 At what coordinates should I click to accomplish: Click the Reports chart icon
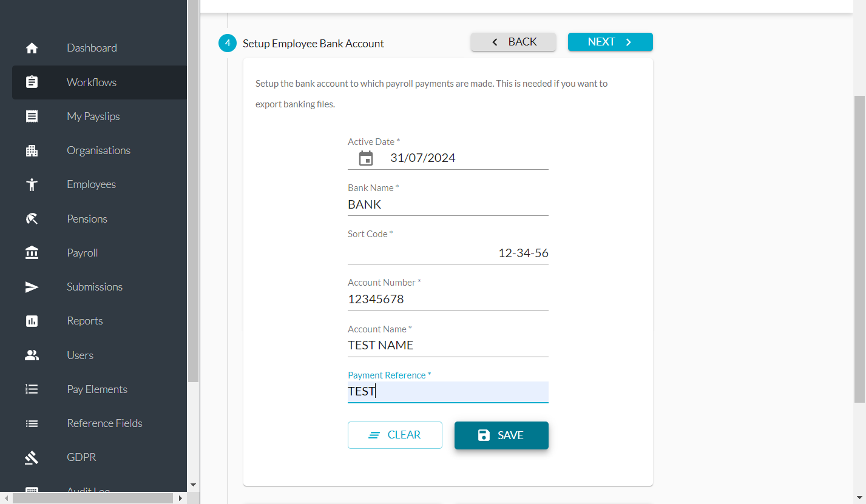click(x=32, y=321)
